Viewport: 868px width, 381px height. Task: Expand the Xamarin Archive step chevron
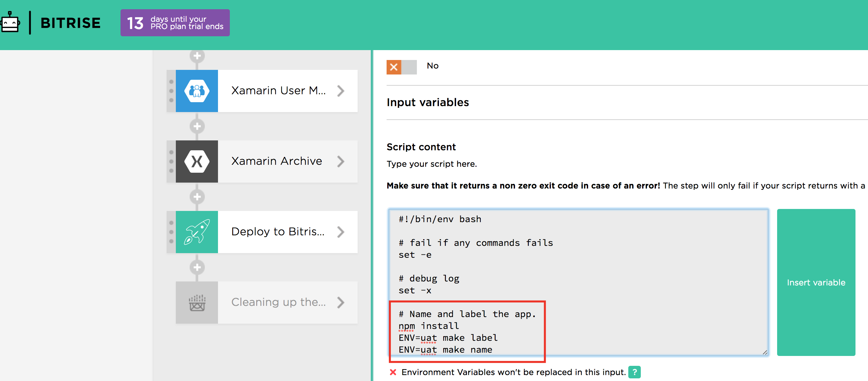[341, 161]
